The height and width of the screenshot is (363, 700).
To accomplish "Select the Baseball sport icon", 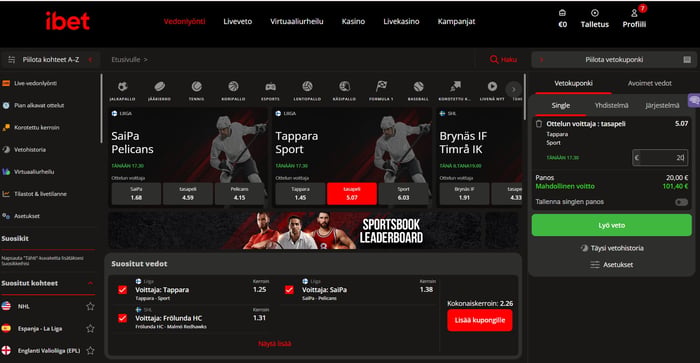I will 418,87.
